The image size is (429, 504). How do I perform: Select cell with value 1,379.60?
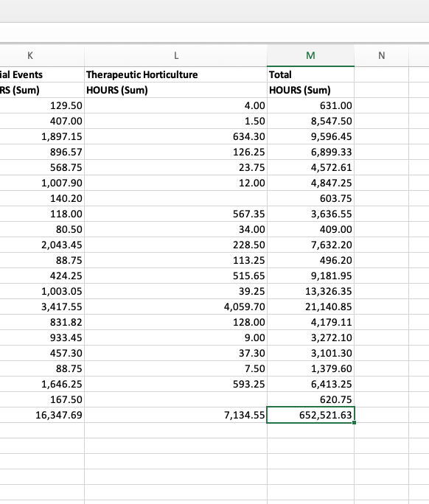(x=310, y=368)
